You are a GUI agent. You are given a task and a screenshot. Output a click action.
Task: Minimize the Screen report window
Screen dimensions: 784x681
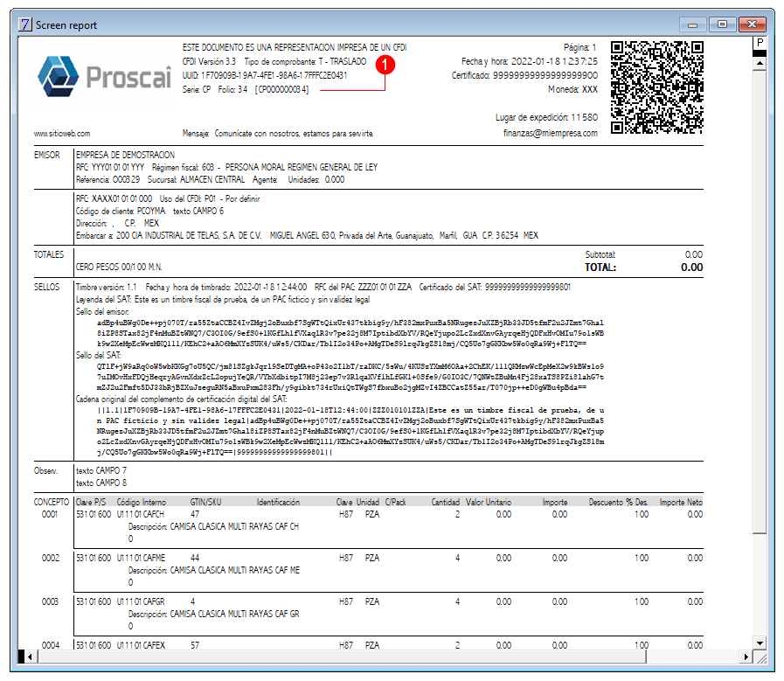tap(692, 24)
